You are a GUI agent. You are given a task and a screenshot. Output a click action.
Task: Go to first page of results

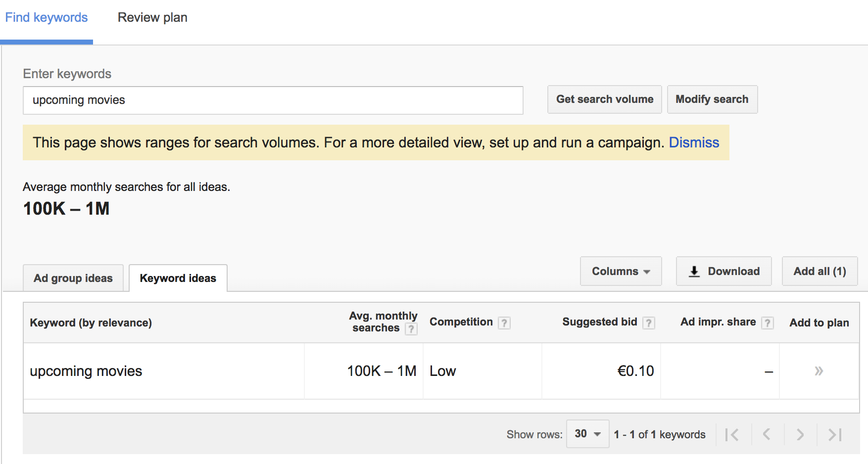point(732,435)
